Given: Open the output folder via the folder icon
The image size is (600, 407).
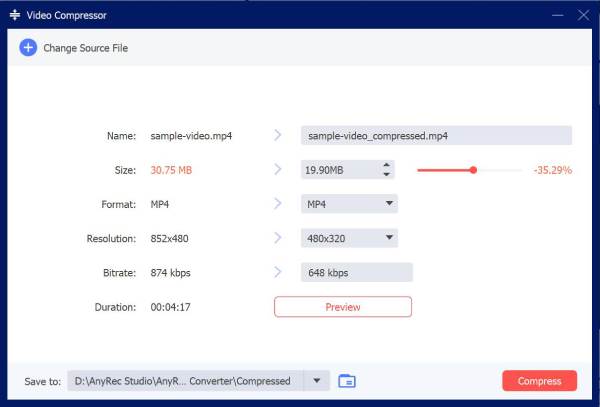Looking at the screenshot, I should point(347,381).
